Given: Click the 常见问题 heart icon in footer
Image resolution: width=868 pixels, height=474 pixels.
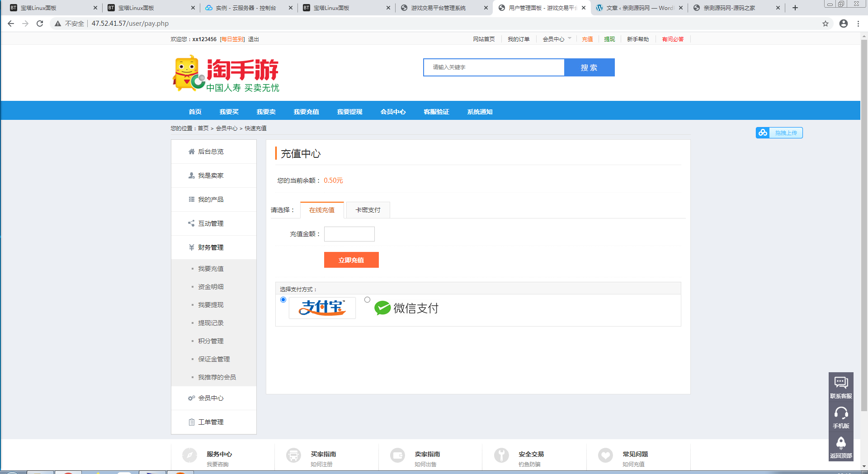Looking at the screenshot, I should (605, 455).
